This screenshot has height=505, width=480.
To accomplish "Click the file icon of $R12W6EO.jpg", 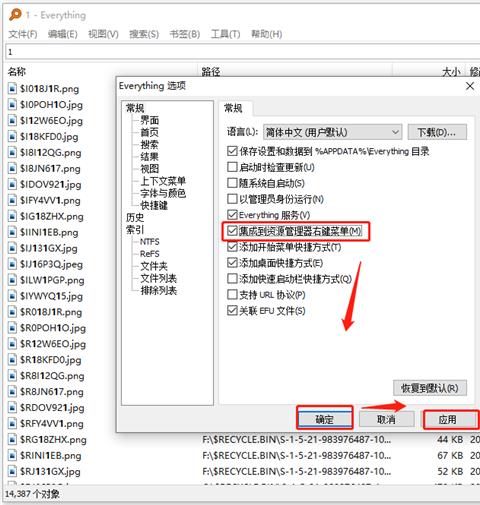I will click(12, 344).
